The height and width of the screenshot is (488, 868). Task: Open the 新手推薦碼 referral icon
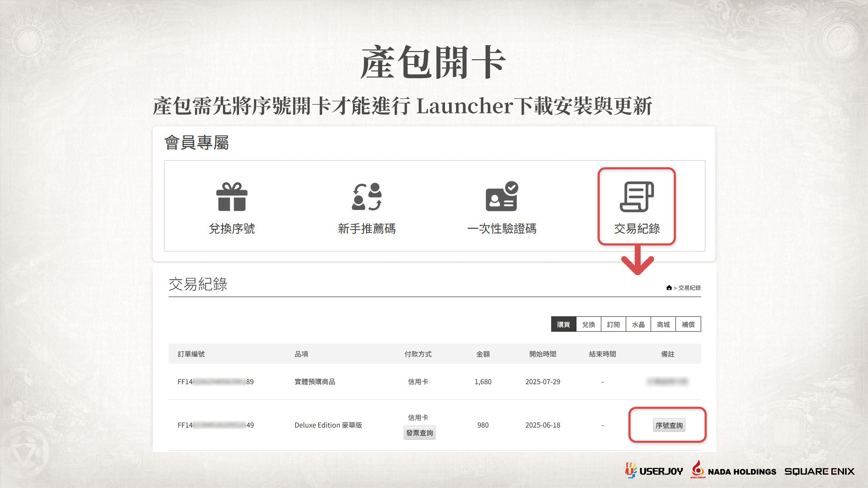click(367, 197)
